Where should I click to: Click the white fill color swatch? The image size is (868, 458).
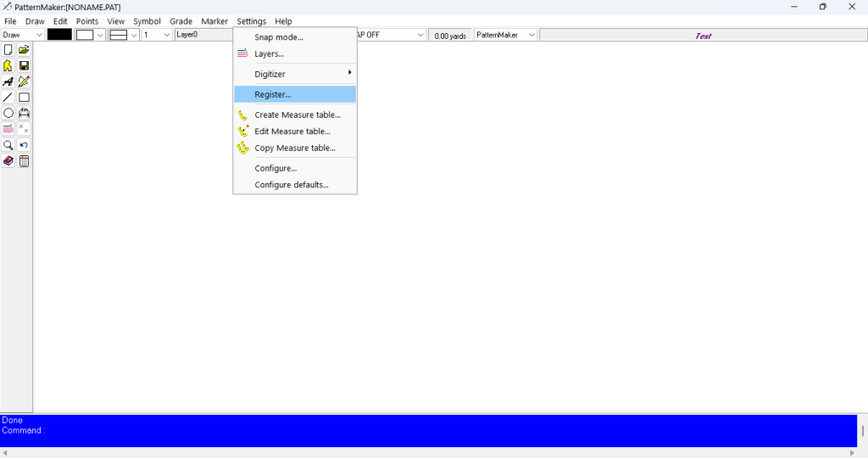pos(85,35)
